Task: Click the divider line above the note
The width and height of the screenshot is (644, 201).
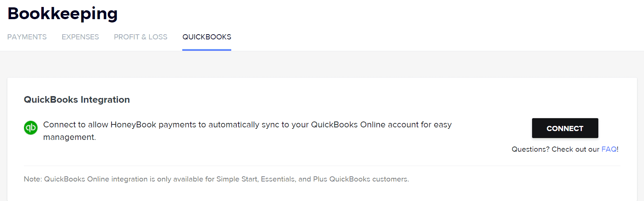Action: (322, 166)
